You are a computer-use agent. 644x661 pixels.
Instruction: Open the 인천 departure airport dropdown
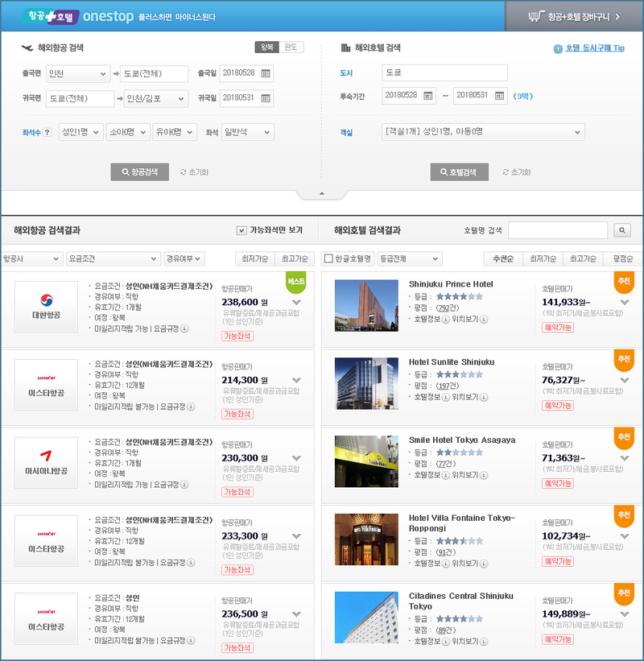tap(78, 74)
